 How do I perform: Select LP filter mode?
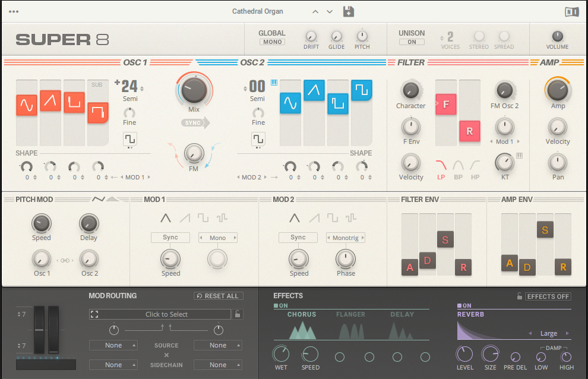pos(441,170)
